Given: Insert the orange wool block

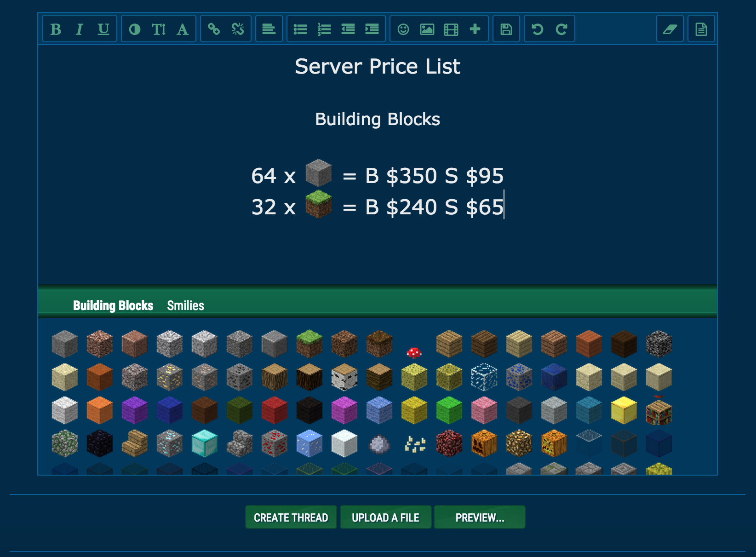Looking at the screenshot, I should 100,410.
